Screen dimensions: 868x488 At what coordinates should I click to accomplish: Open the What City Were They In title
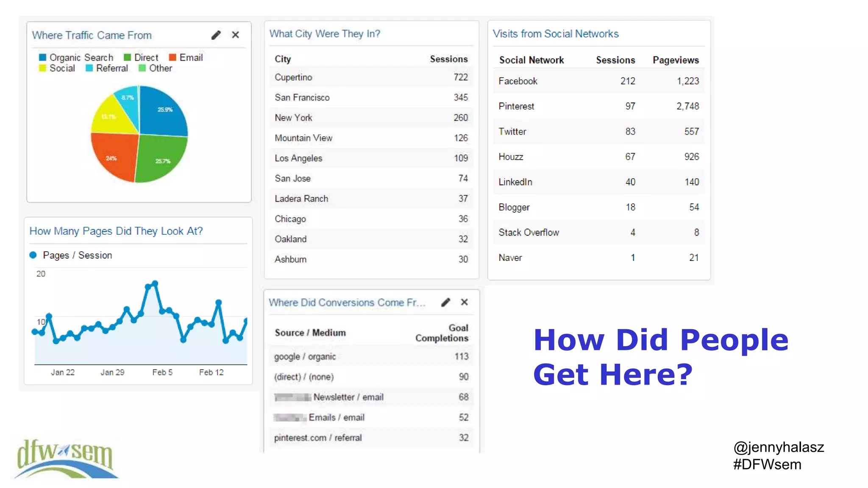click(325, 34)
